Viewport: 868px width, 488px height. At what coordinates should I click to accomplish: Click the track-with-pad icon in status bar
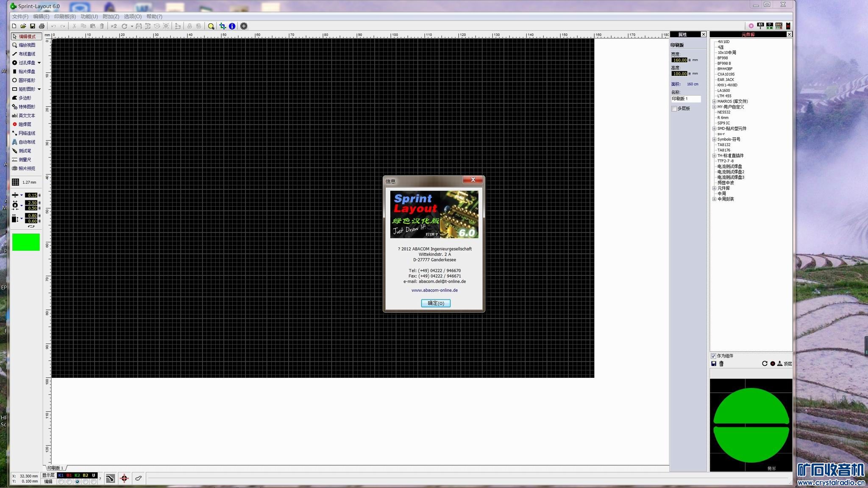coord(110,478)
